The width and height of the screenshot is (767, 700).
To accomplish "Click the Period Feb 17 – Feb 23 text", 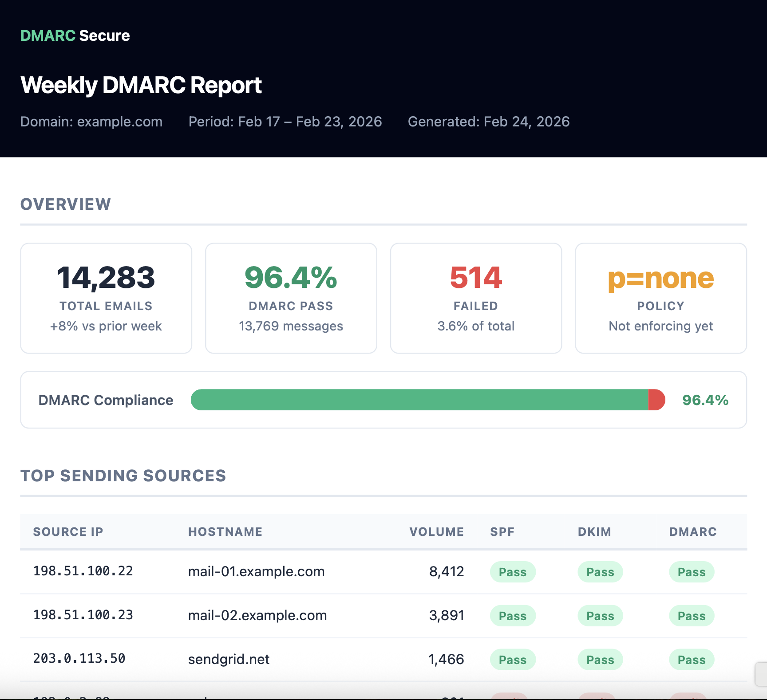I will (x=285, y=122).
